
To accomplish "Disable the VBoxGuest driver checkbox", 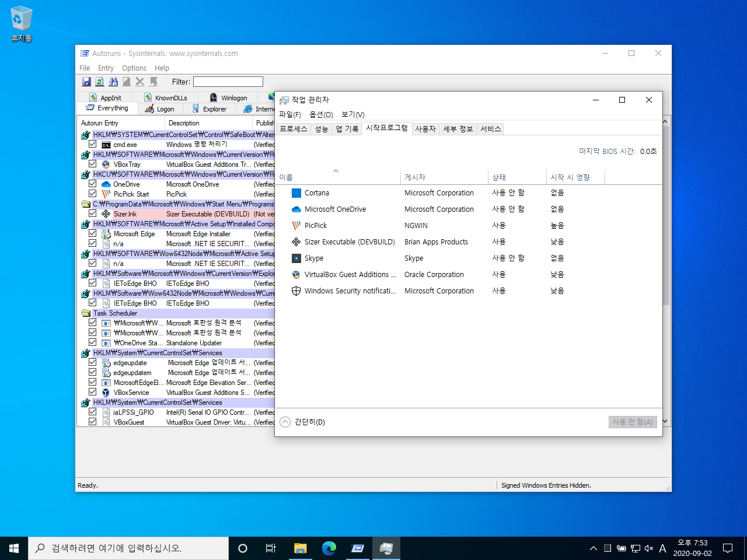I will (x=92, y=422).
